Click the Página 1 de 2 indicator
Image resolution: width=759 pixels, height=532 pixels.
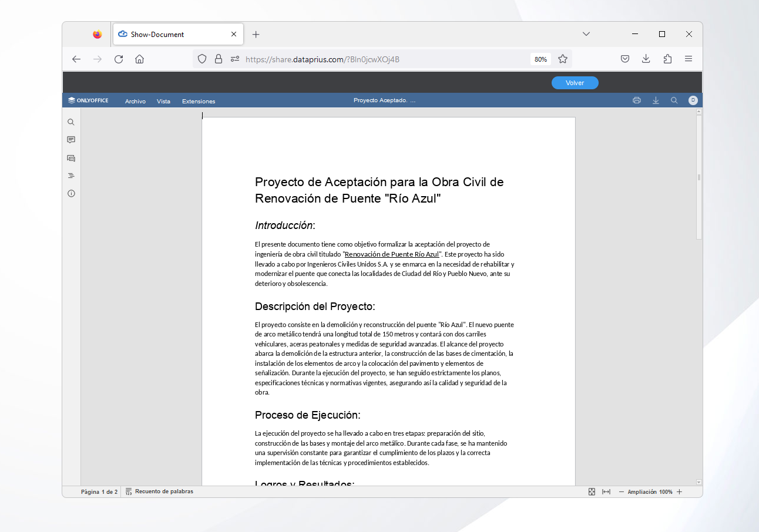[x=99, y=492]
